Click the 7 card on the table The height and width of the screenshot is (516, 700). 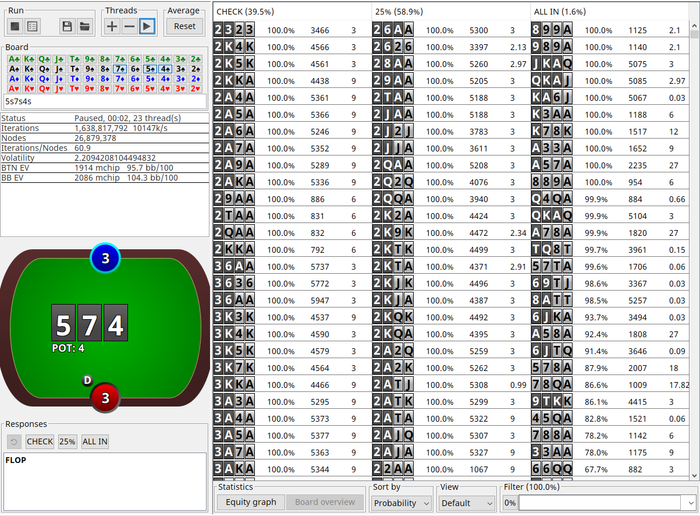point(89,324)
